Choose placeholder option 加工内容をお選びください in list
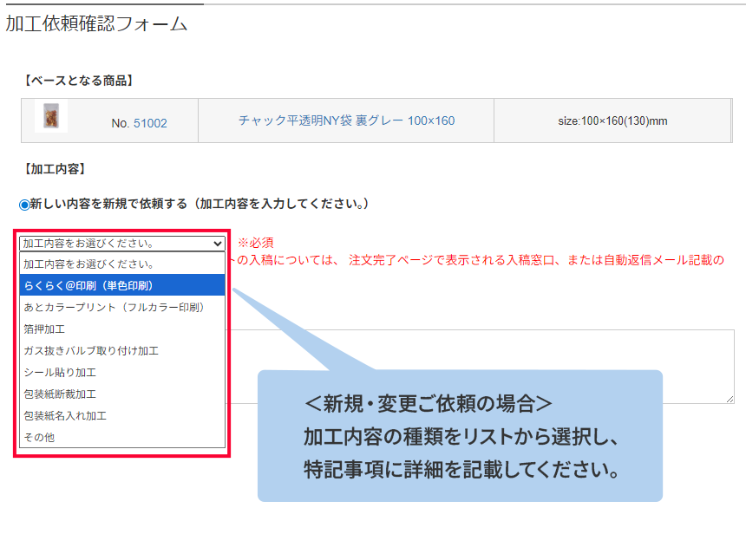Viewport: 746px width, 560px height. [x=121, y=264]
